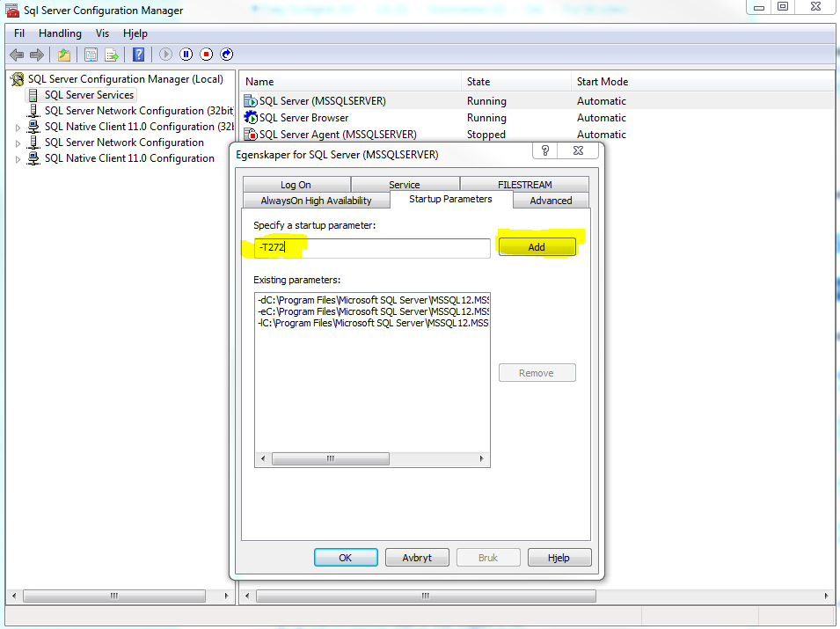Image resolution: width=840 pixels, height=629 pixels.
Task: Click the Start Service play icon
Action: (165, 55)
